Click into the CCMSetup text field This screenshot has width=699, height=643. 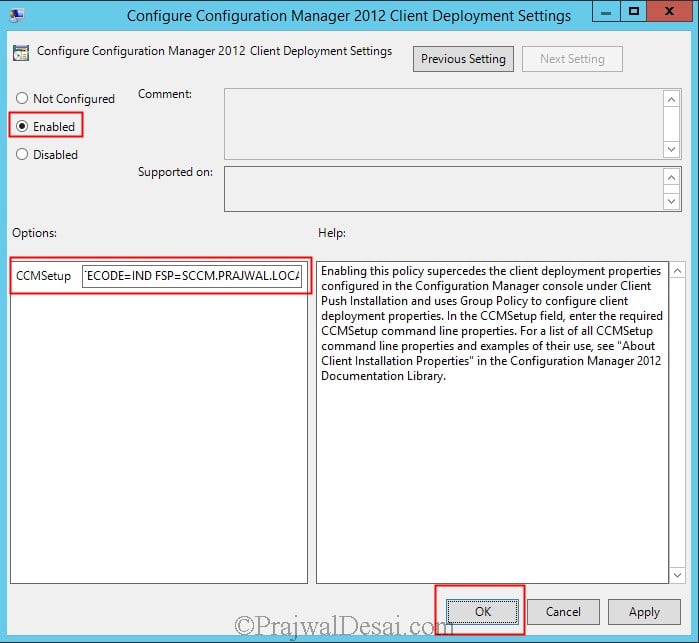tap(192, 276)
